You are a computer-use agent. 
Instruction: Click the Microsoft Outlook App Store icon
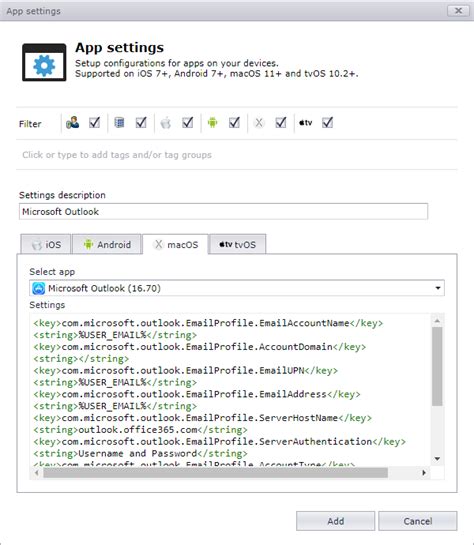coord(39,288)
